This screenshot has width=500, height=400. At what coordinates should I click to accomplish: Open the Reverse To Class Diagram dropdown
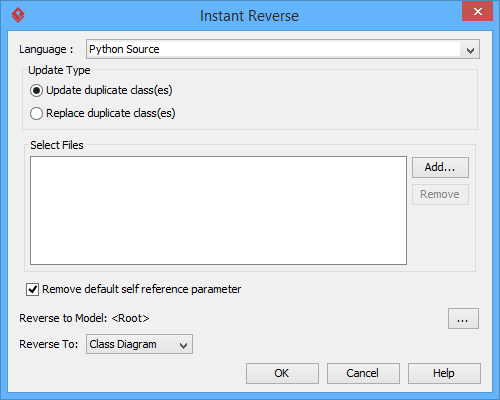(139, 344)
